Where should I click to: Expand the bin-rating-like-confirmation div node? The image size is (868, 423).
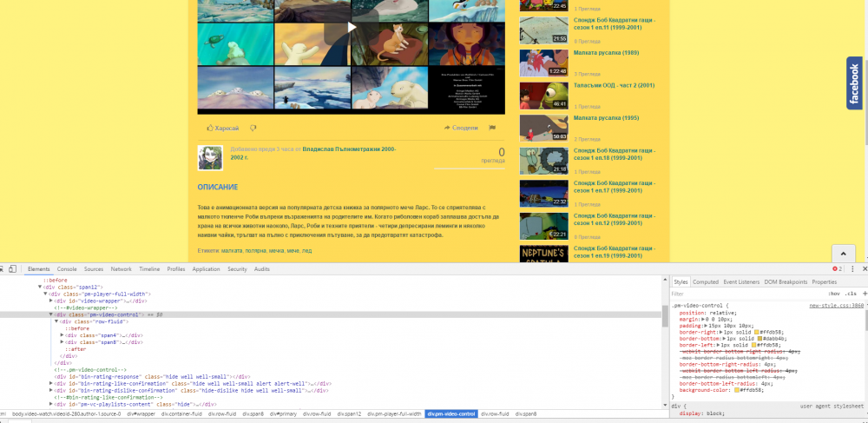pyautogui.click(x=51, y=383)
